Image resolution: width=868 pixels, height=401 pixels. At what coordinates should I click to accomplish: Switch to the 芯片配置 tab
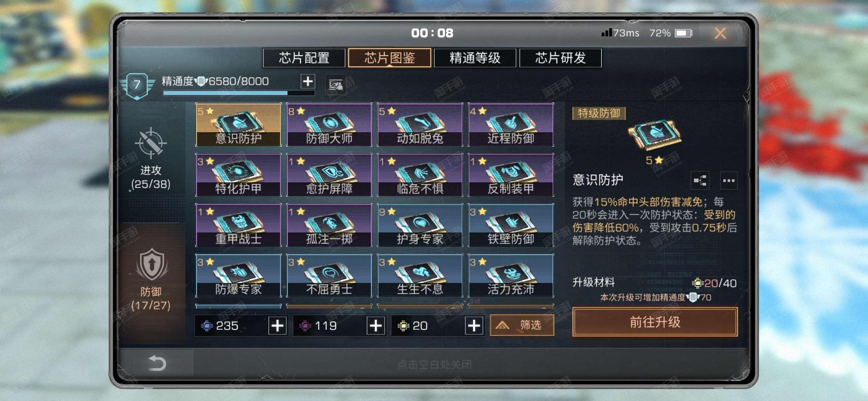[x=304, y=58]
